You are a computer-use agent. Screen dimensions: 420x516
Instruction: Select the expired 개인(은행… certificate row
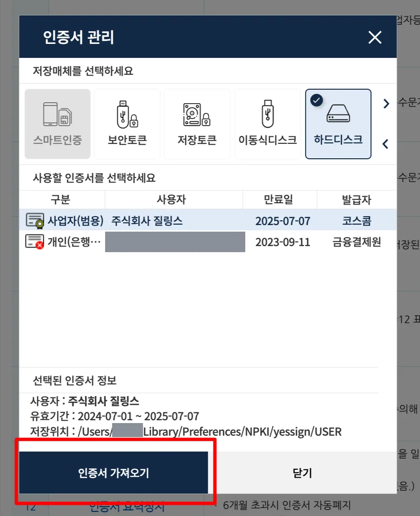pyautogui.click(x=208, y=242)
